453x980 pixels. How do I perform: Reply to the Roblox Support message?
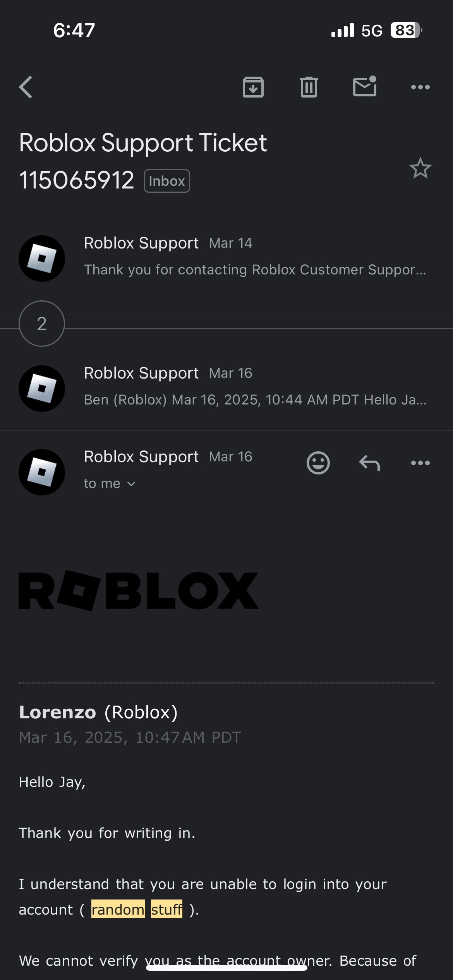(x=369, y=463)
